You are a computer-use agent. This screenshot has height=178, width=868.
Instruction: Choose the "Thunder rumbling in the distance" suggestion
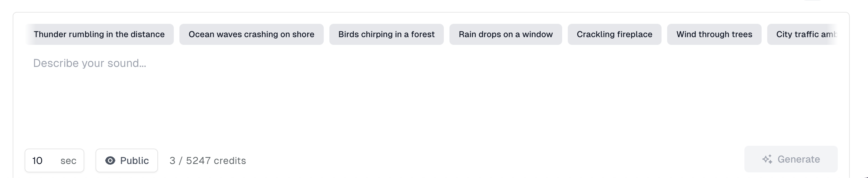click(x=99, y=34)
